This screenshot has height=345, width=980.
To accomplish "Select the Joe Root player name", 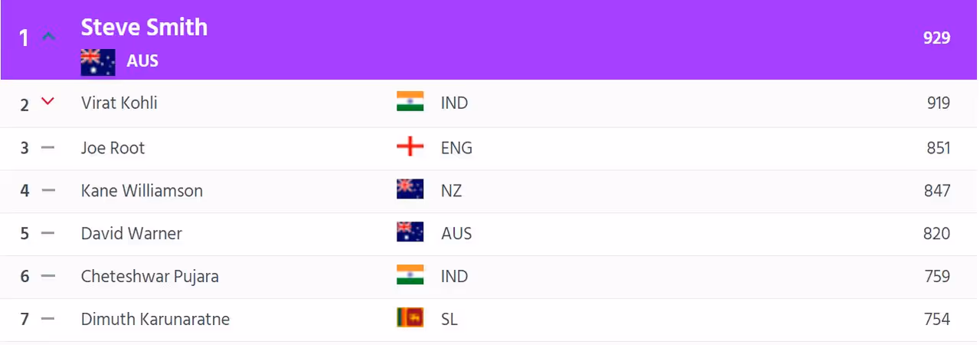I will 113,148.
